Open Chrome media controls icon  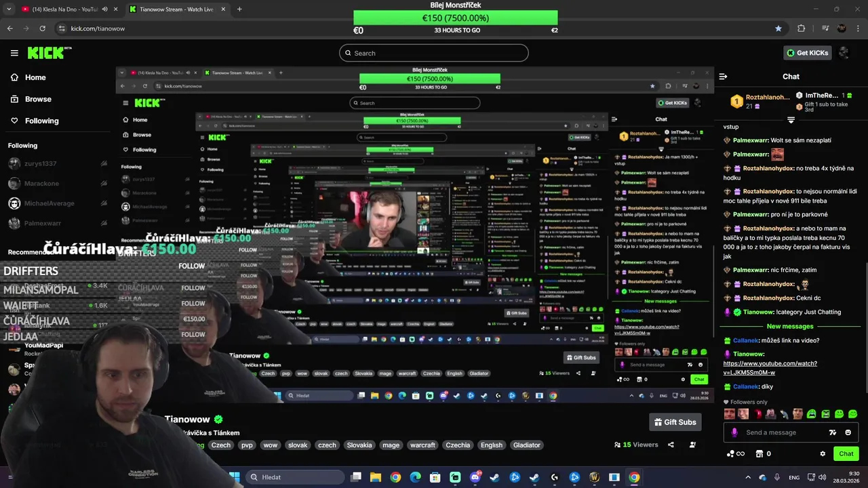(825, 28)
